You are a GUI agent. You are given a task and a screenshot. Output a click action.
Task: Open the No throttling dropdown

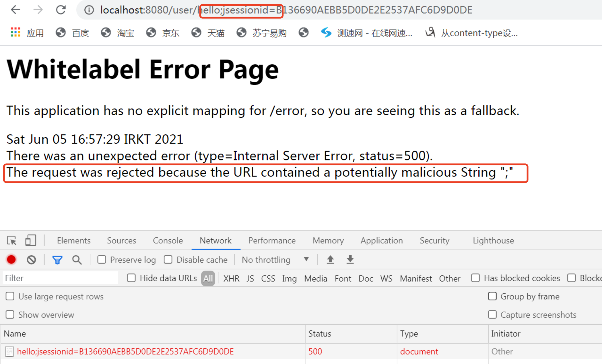click(275, 260)
